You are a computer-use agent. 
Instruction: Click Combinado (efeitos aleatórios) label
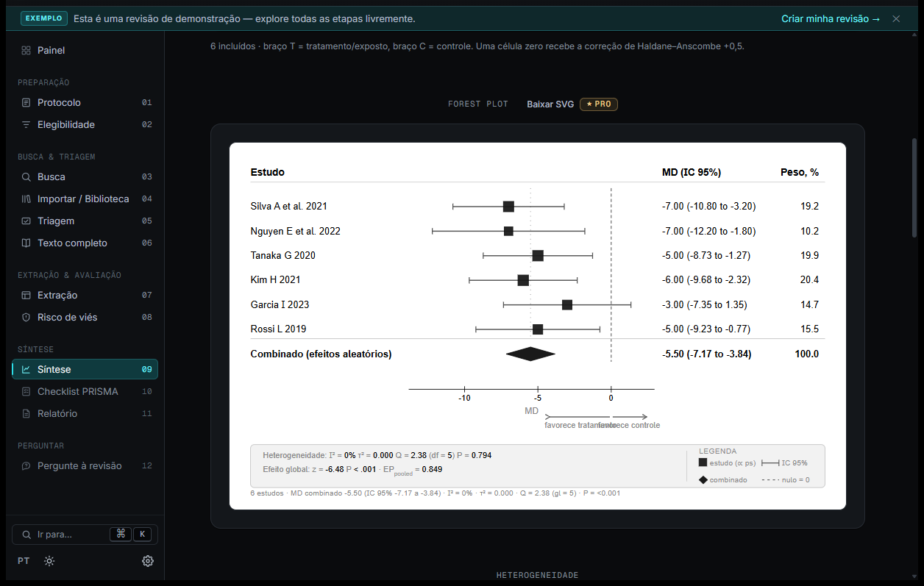coord(321,354)
